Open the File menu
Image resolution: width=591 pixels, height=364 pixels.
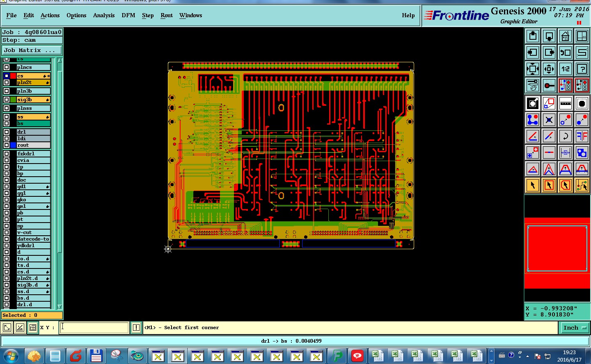(x=11, y=15)
